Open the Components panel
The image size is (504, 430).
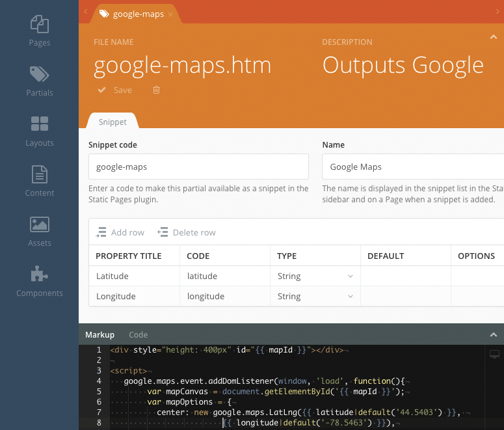(39, 281)
